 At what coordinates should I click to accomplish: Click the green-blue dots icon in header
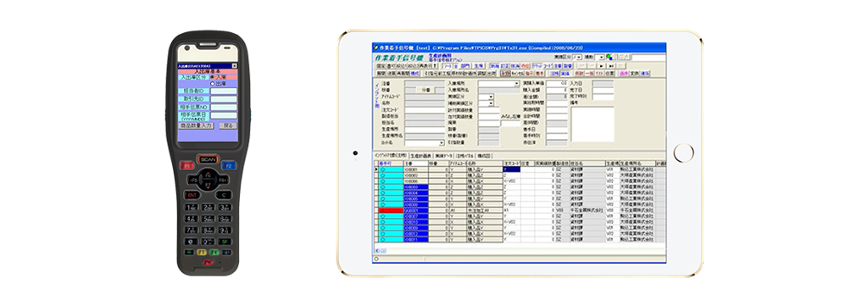pos(609,57)
